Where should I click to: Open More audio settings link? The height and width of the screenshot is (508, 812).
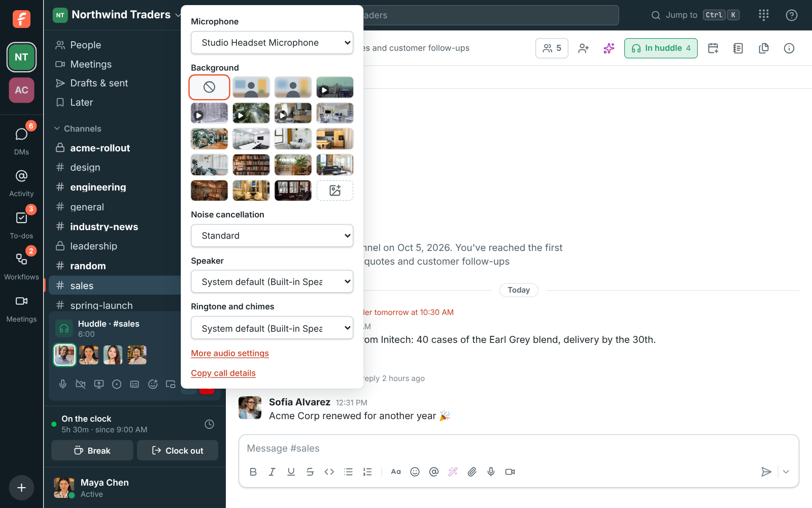[x=230, y=353]
